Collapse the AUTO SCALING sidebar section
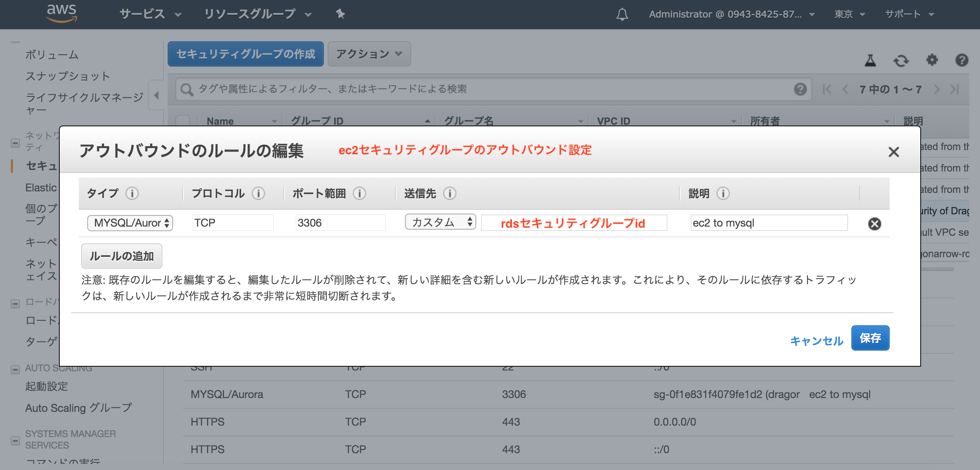The width and height of the screenshot is (980, 470). (15, 369)
